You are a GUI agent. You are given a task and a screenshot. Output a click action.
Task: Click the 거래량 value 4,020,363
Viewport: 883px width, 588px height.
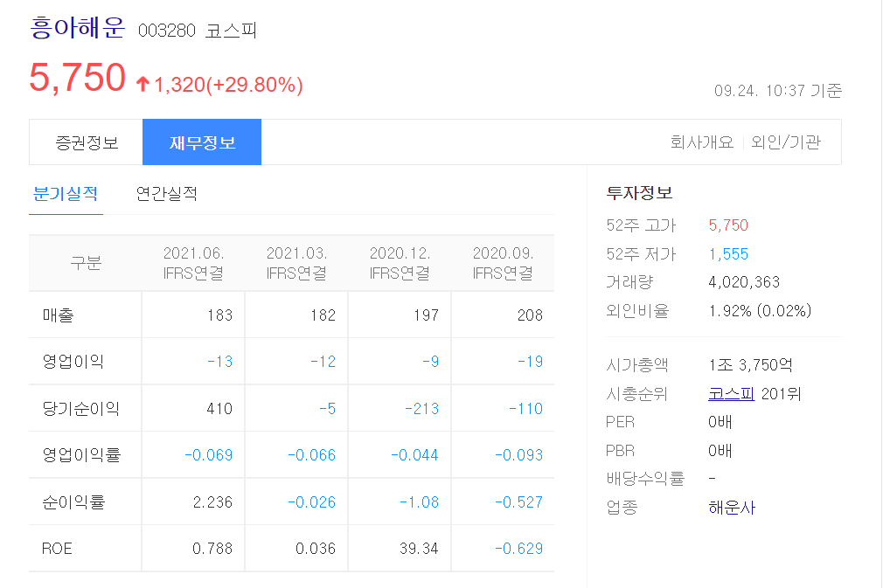point(744,282)
